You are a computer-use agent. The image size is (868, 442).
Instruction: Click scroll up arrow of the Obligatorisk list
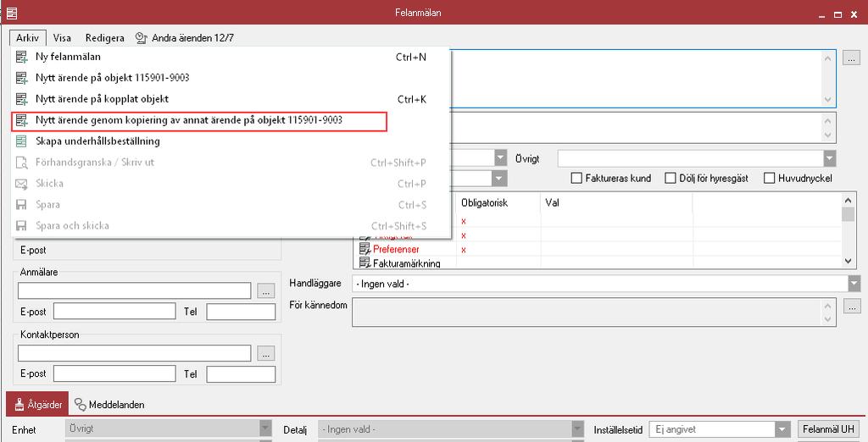(849, 200)
